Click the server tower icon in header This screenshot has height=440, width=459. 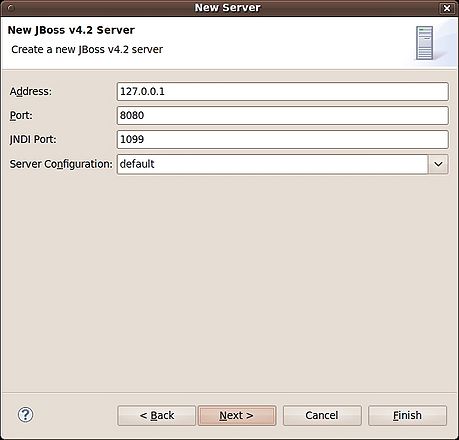[424, 43]
